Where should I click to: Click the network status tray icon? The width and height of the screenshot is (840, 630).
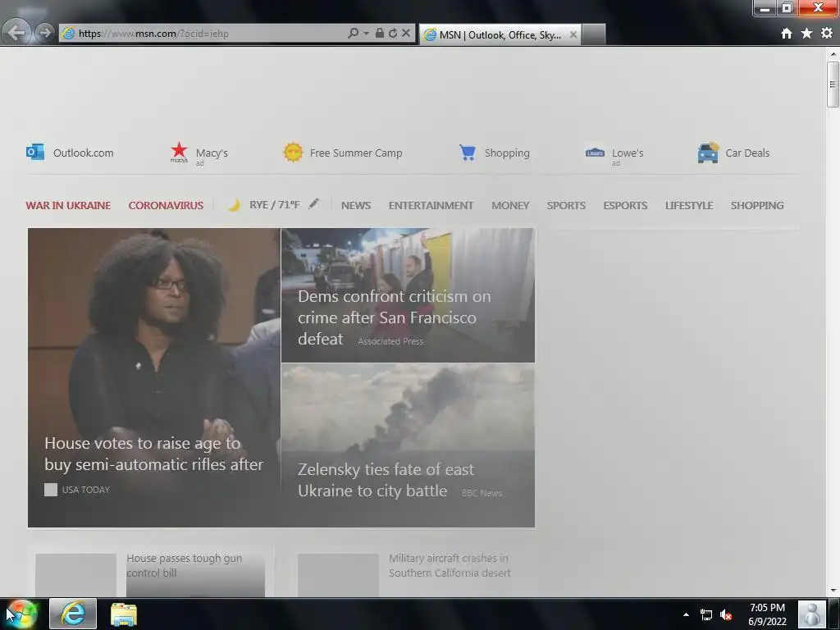[706, 614]
